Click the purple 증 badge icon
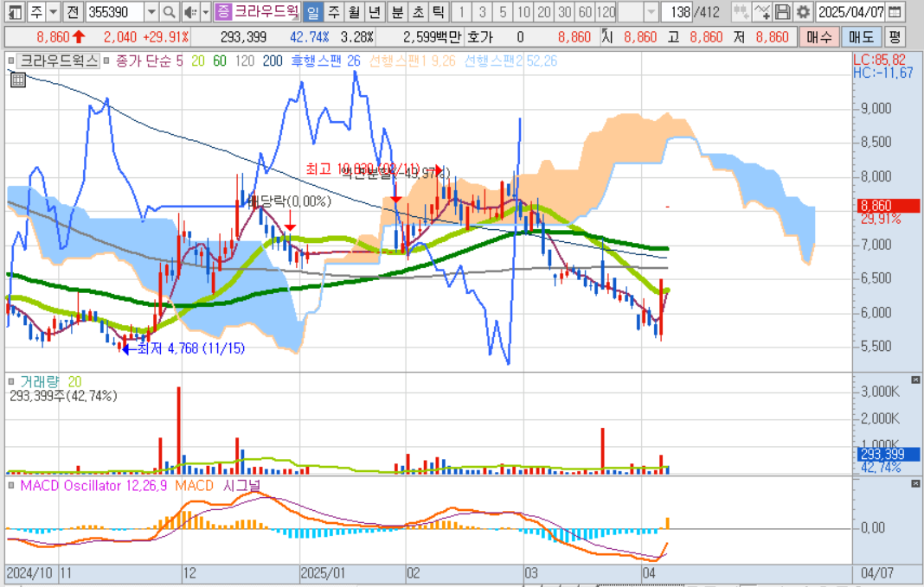The width and height of the screenshot is (924, 587). click(223, 11)
